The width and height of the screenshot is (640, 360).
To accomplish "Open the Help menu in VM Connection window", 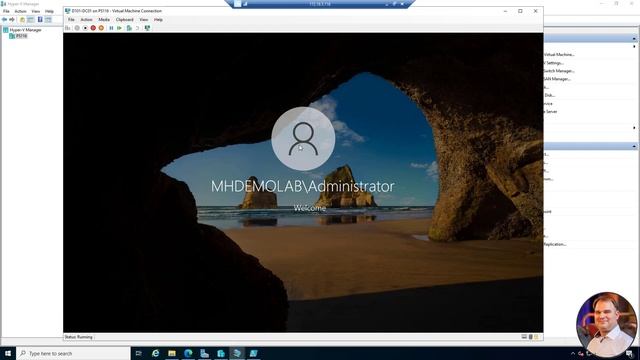I will [158, 20].
